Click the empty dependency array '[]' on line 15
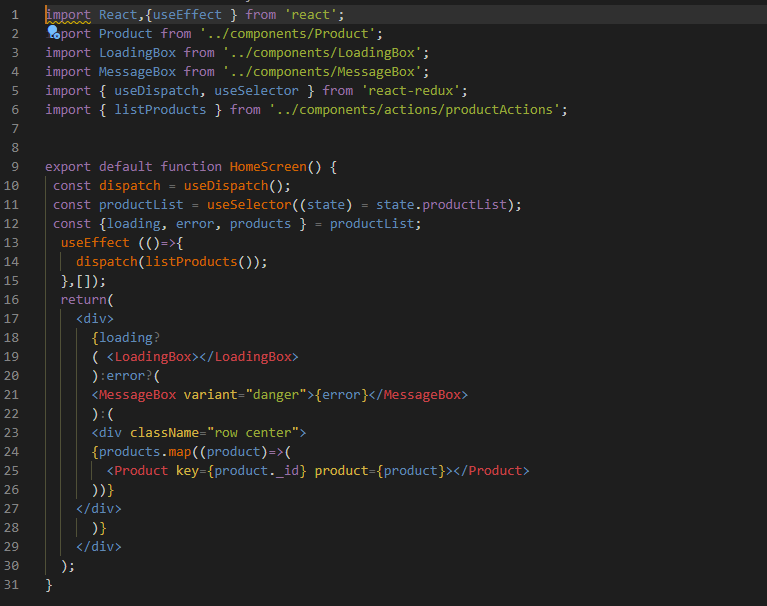The height and width of the screenshot is (606, 767). (83, 281)
